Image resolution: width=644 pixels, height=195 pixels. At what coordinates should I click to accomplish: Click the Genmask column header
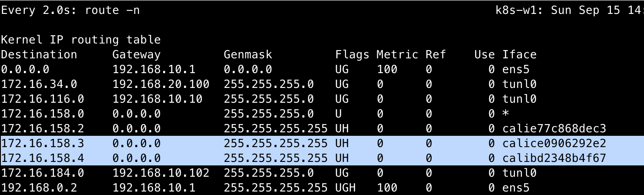pyautogui.click(x=248, y=54)
